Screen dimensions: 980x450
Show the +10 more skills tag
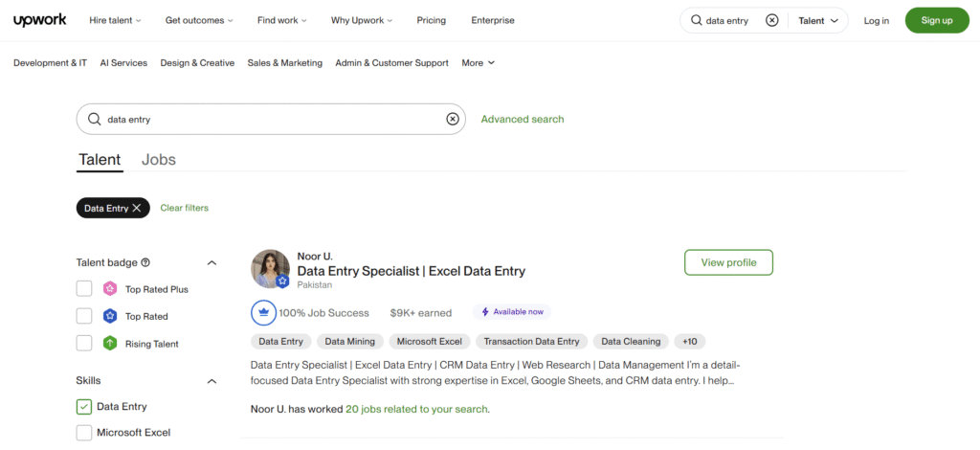click(690, 341)
